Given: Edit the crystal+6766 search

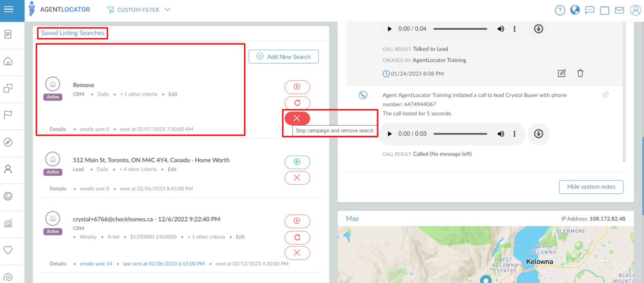Looking at the screenshot, I should coord(240,237).
